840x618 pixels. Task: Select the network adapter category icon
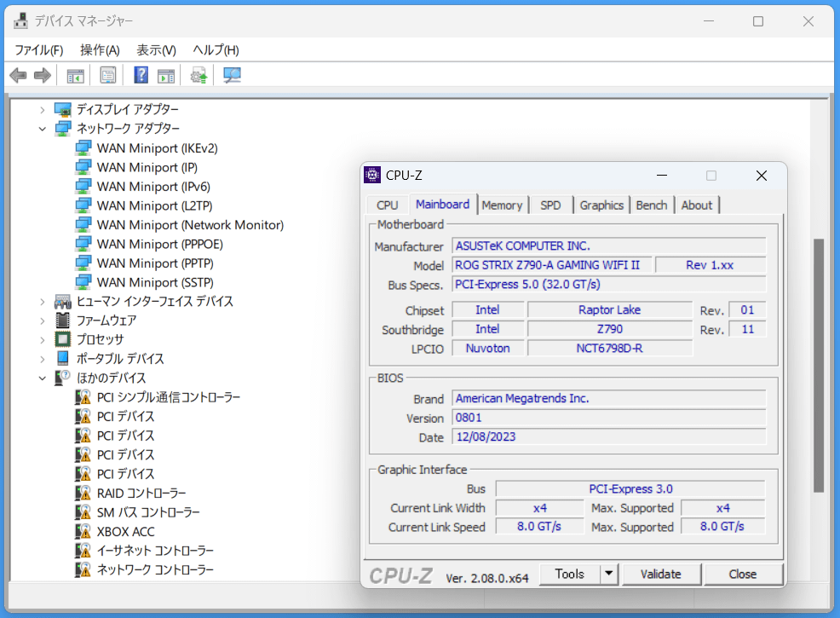63,129
